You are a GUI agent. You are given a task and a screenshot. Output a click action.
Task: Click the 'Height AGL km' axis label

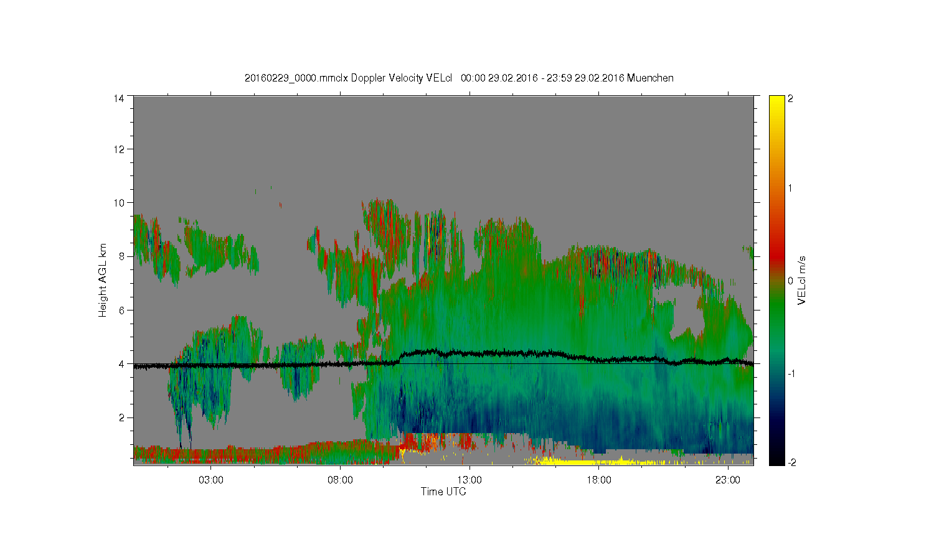[x=103, y=280]
